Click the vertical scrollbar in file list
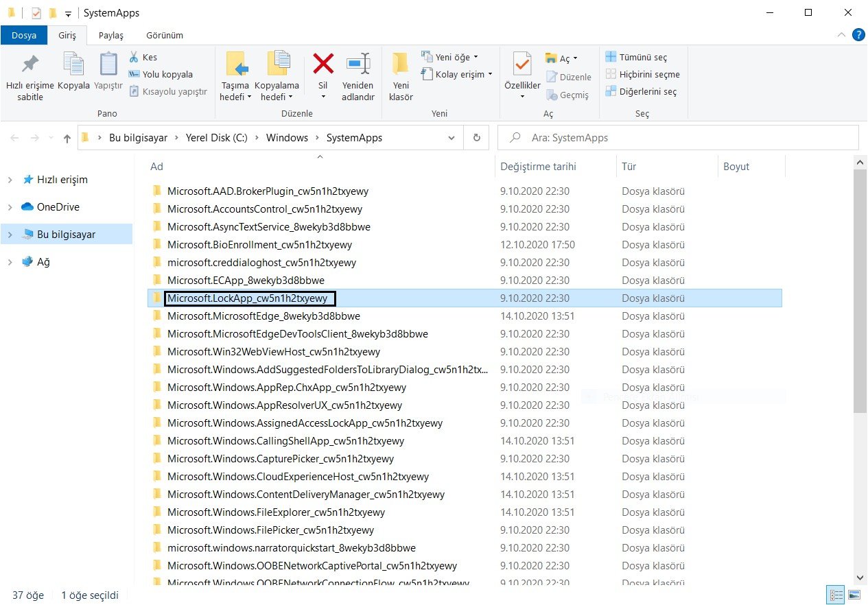 pyautogui.click(x=860, y=288)
